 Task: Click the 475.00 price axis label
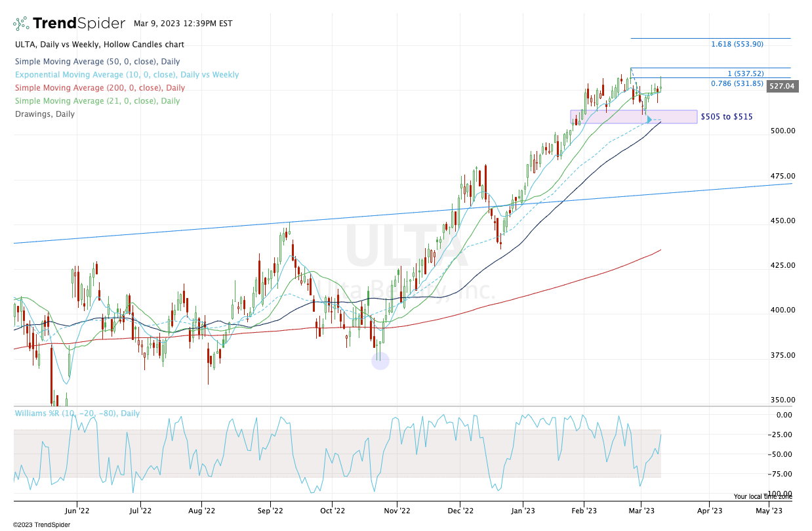point(782,176)
